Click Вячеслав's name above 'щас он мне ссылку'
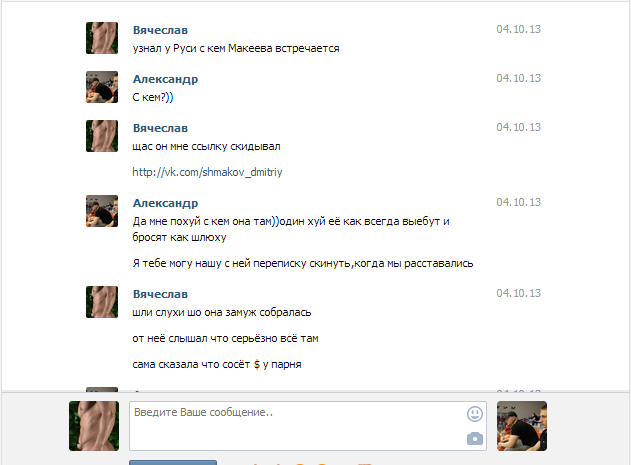The width and height of the screenshot is (631, 465). [x=160, y=128]
